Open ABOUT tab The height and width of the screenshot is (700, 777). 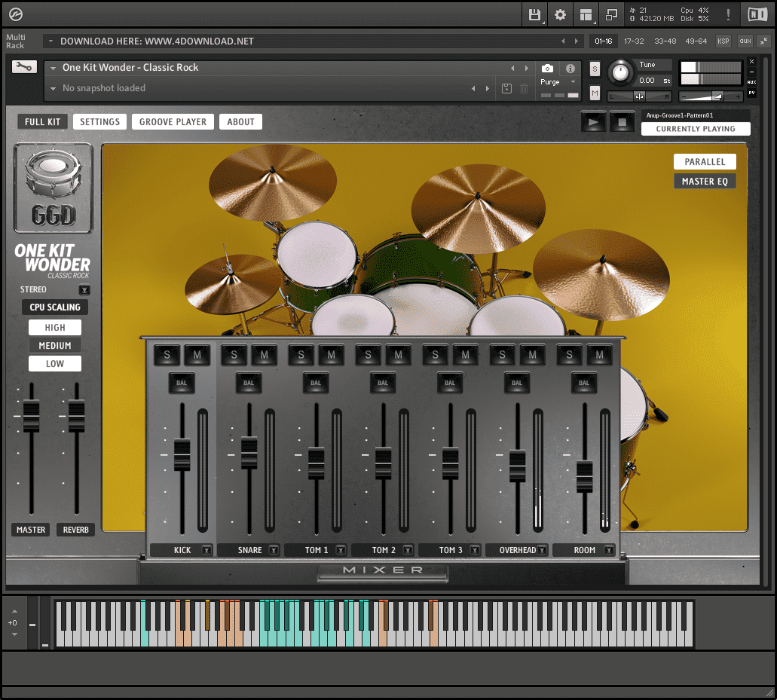(241, 122)
